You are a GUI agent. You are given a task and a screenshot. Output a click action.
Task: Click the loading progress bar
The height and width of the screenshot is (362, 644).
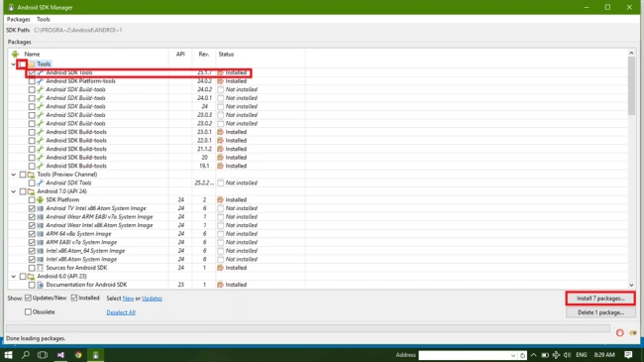tap(307, 328)
